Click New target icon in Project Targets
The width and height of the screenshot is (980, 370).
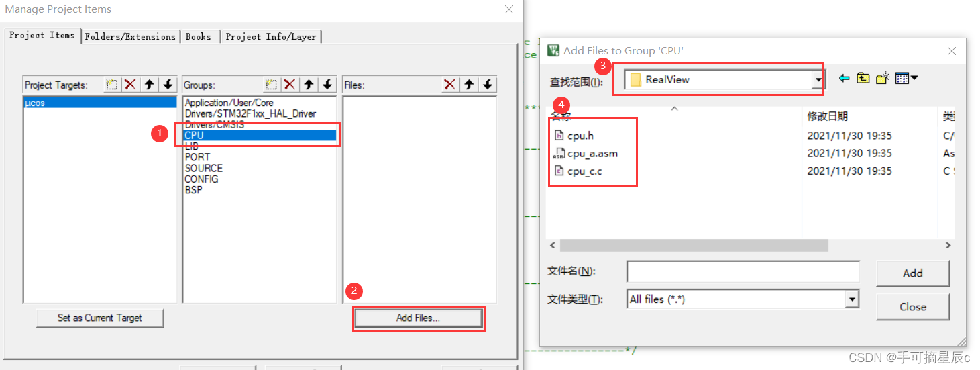(112, 85)
